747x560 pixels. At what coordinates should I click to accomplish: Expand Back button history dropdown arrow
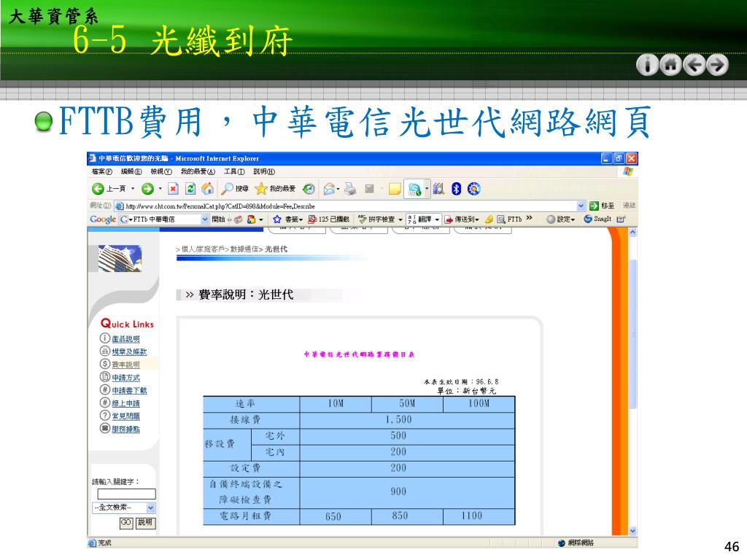(x=133, y=189)
